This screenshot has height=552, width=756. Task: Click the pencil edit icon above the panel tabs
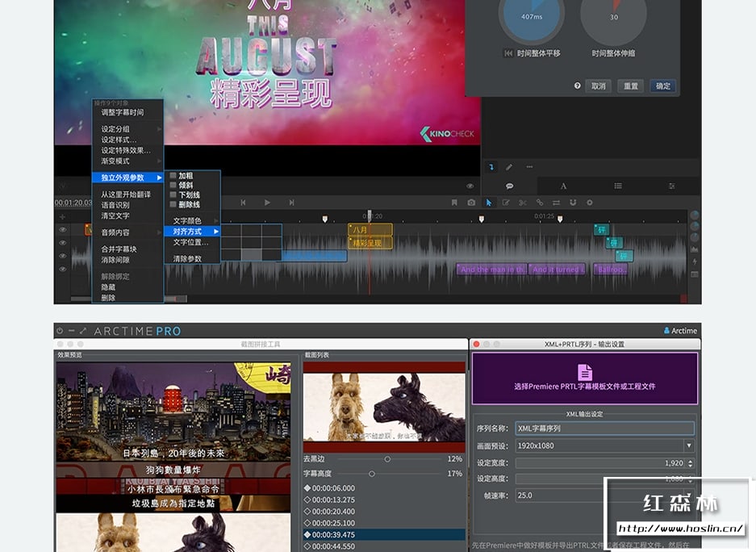509,167
